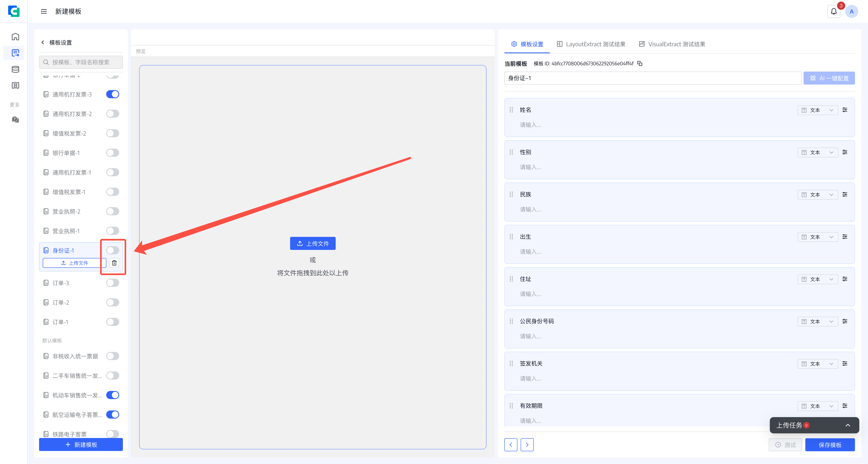Screen dimensions: 868x464
Task: Delete the 身份证-1 template
Action: (x=114, y=263)
